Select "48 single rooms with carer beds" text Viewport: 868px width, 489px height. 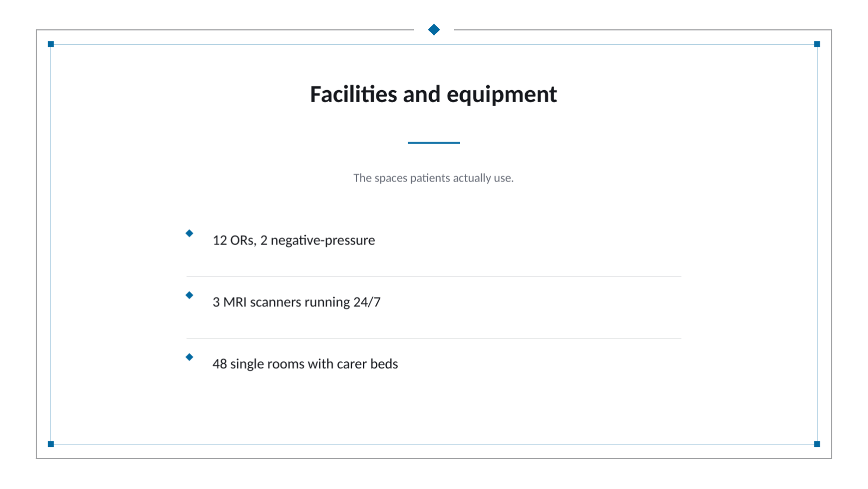pos(305,364)
